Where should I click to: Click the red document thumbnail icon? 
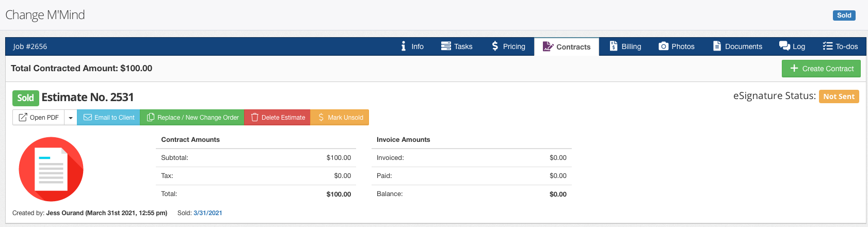point(51,169)
